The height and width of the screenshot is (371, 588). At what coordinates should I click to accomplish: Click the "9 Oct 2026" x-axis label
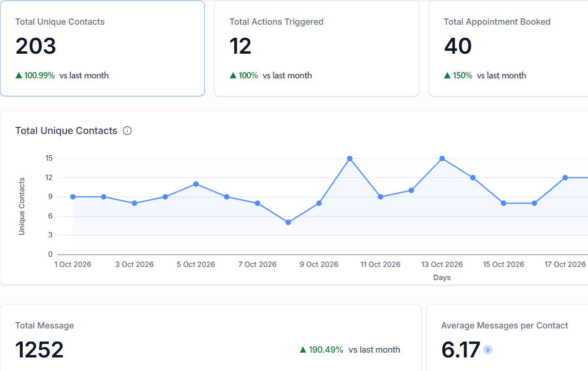[x=319, y=264]
